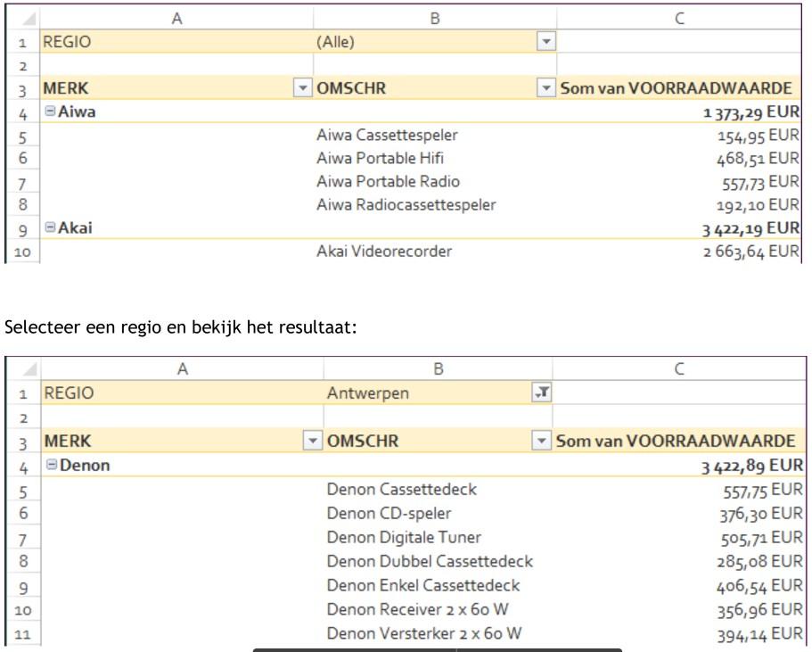Screen dimensions: 812x652
Task: Select value '406,54 EUR'
Action: click(x=759, y=586)
